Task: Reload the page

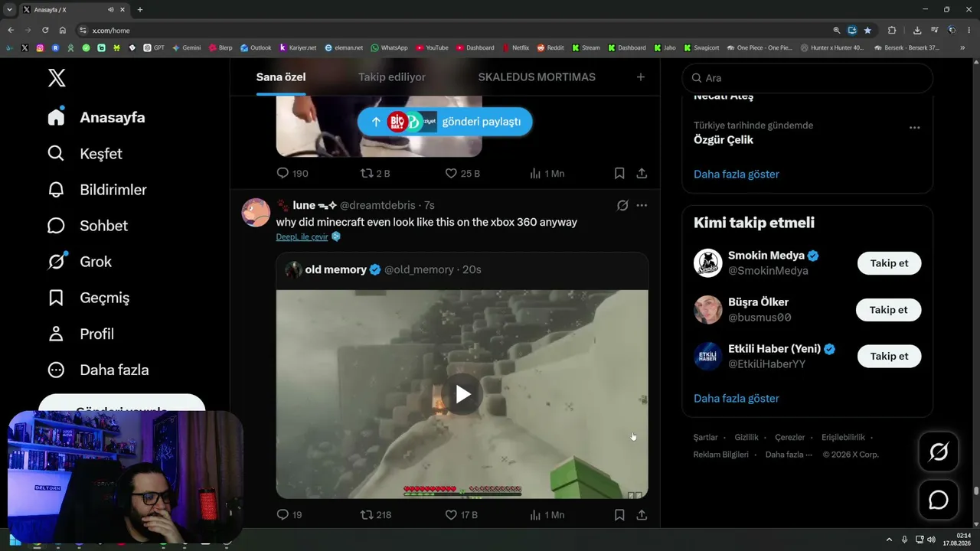Action: pyautogui.click(x=45, y=30)
